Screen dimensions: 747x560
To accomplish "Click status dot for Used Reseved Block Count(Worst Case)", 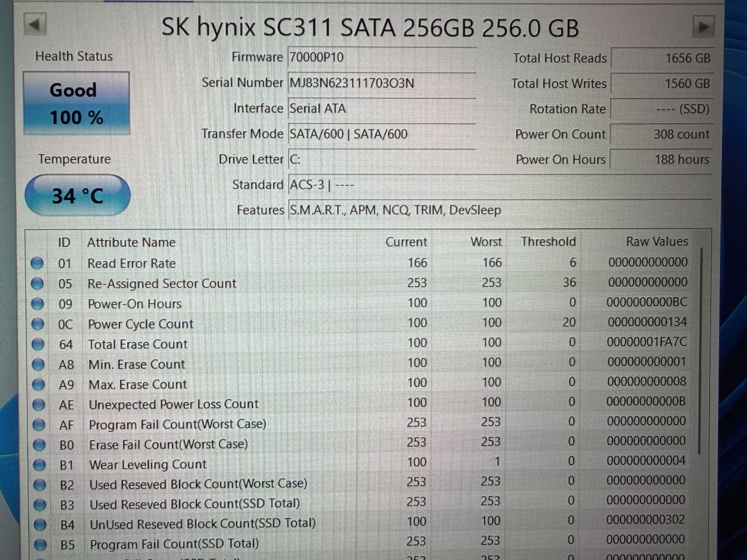I will point(40,485).
